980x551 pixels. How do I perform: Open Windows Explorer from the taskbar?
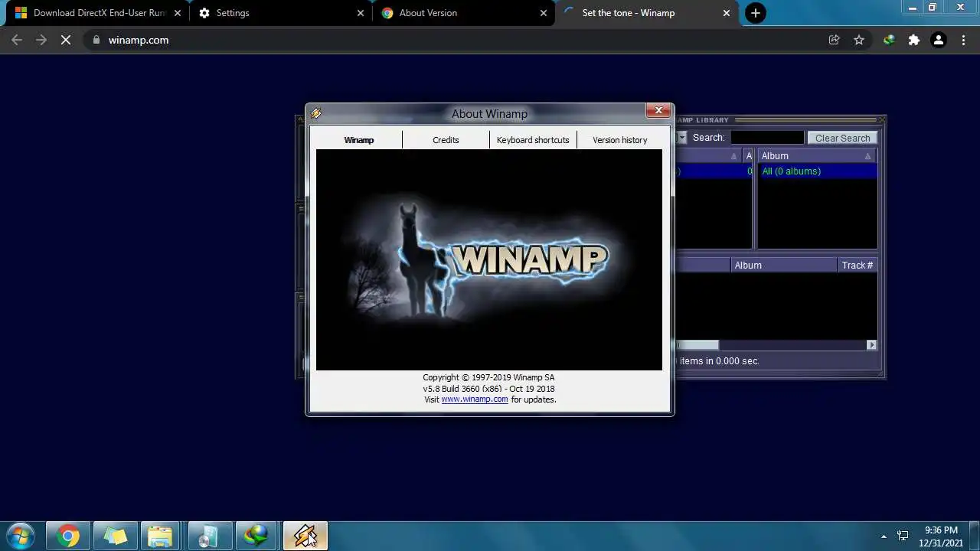click(162, 536)
